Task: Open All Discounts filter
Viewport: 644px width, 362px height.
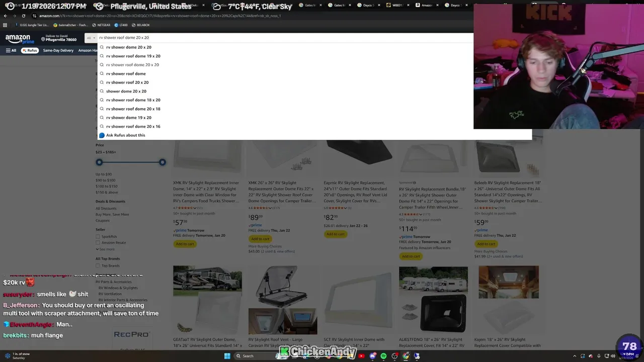Action: (106, 208)
